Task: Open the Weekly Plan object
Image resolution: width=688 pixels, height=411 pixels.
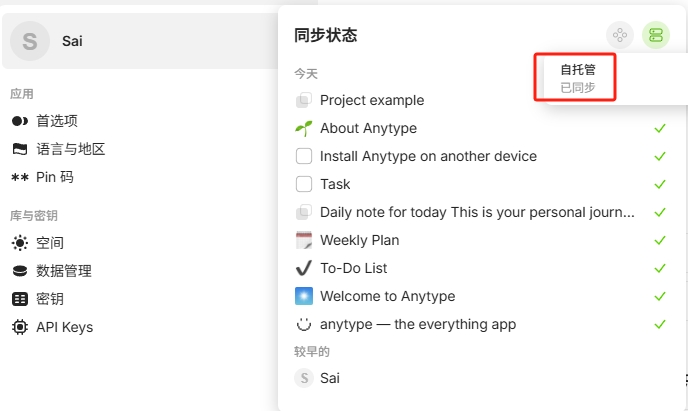Action: click(x=359, y=240)
